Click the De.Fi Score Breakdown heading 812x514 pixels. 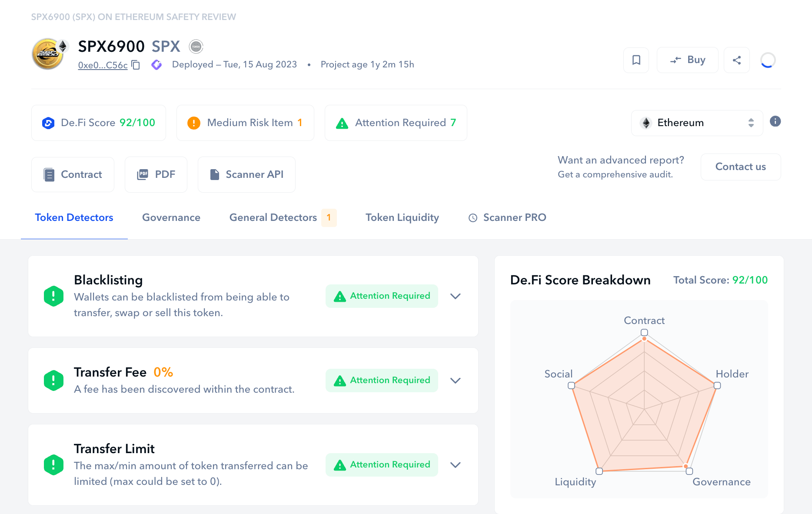pos(580,280)
